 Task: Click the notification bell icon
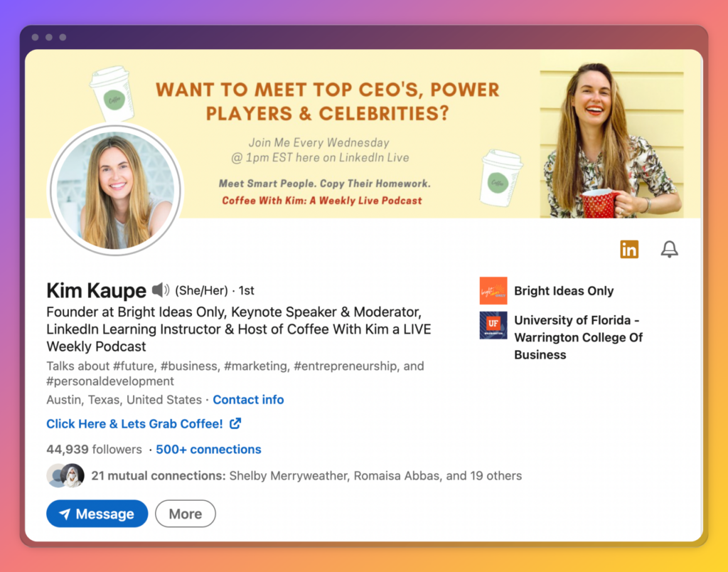[x=669, y=249]
